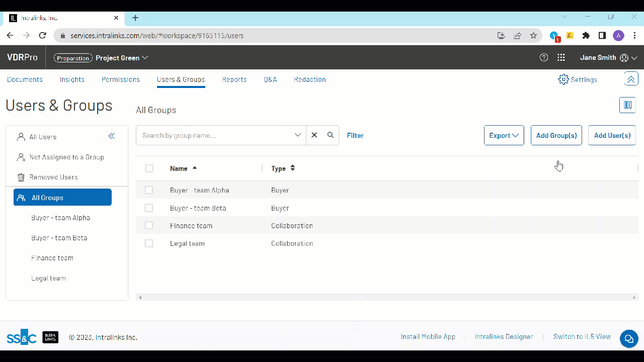Open the chat bubble support icon

(629, 339)
